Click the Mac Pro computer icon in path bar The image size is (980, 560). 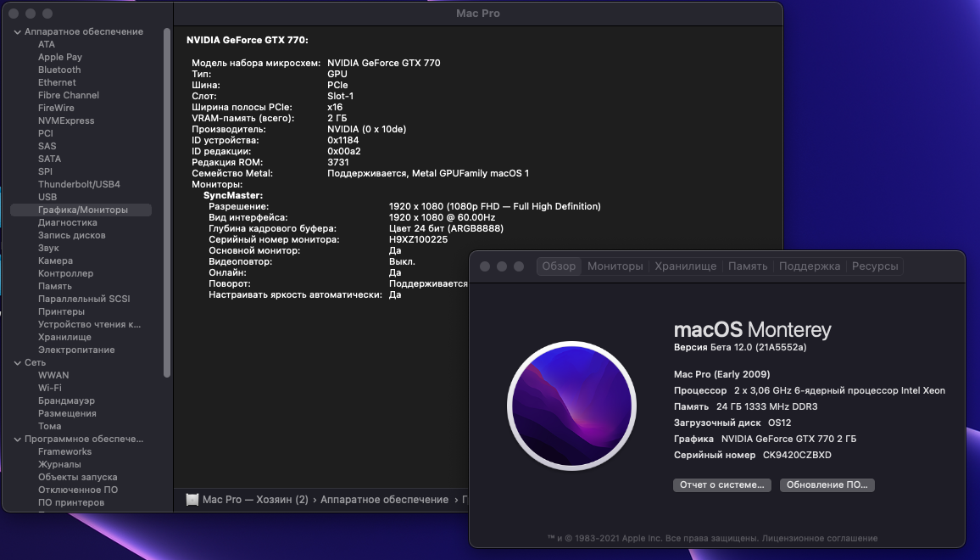tap(192, 499)
